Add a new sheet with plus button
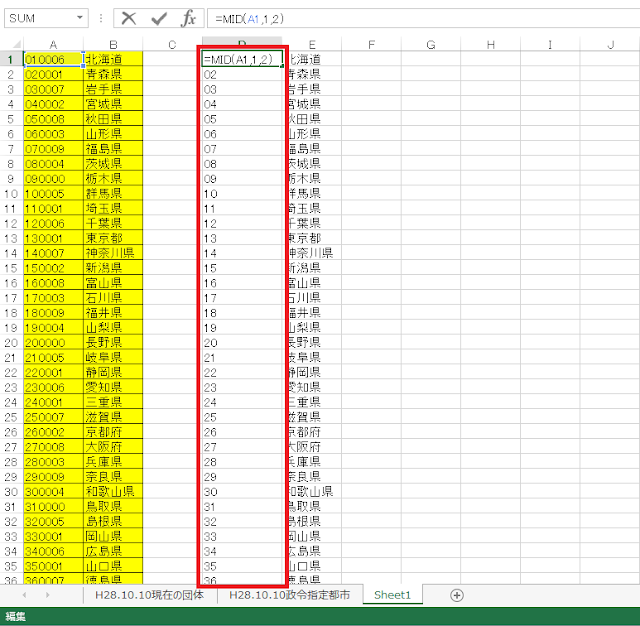 [x=457, y=595]
